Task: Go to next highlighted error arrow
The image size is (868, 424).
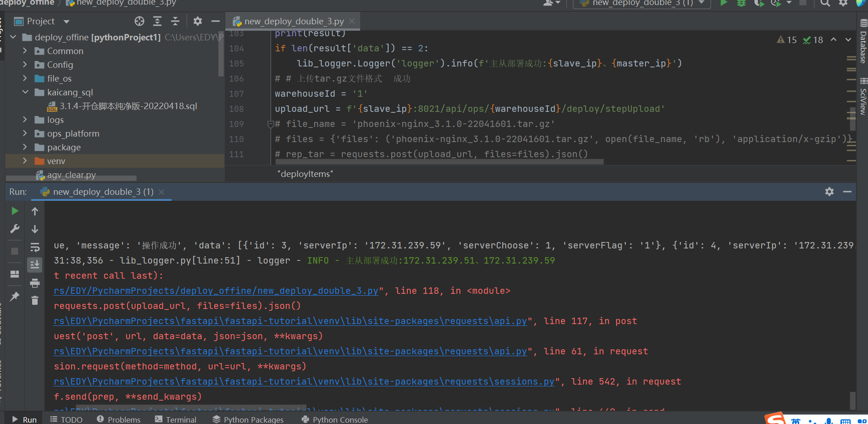Action: click(848, 40)
